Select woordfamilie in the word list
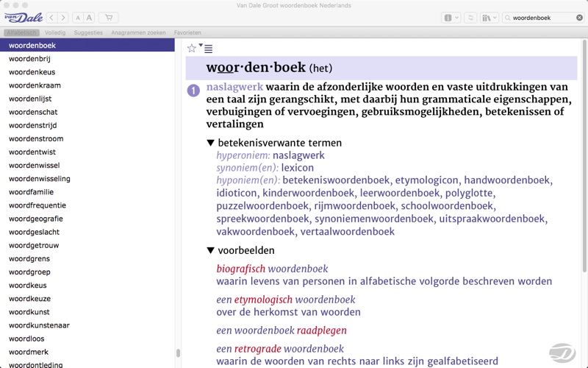The width and height of the screenshot is (588, 368). (87, 192)
